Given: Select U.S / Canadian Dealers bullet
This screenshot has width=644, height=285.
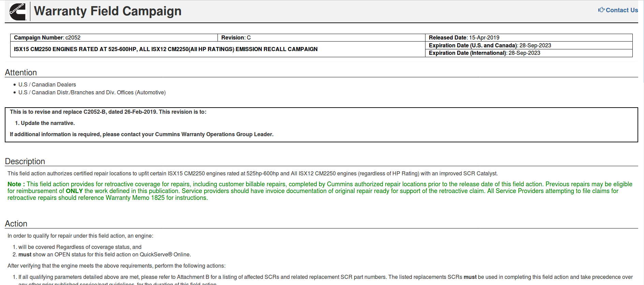Looking at the screenshot, I should click(x=47, y=84).
